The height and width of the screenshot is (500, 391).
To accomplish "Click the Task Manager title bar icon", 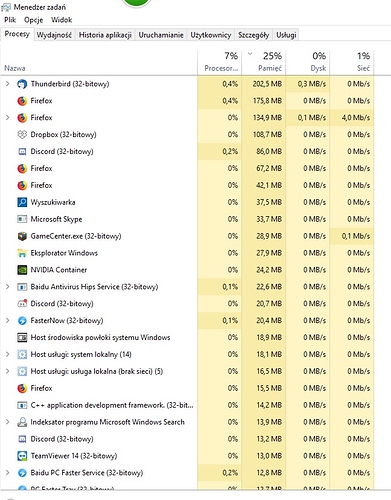I will pyautogui.click(x=6, y=7).
